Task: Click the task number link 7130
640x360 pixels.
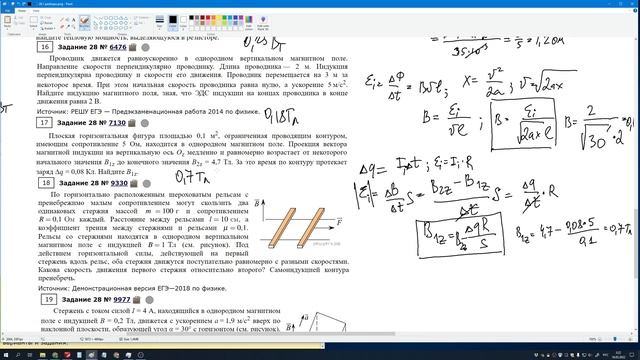Action: click(x=117, y=122)
